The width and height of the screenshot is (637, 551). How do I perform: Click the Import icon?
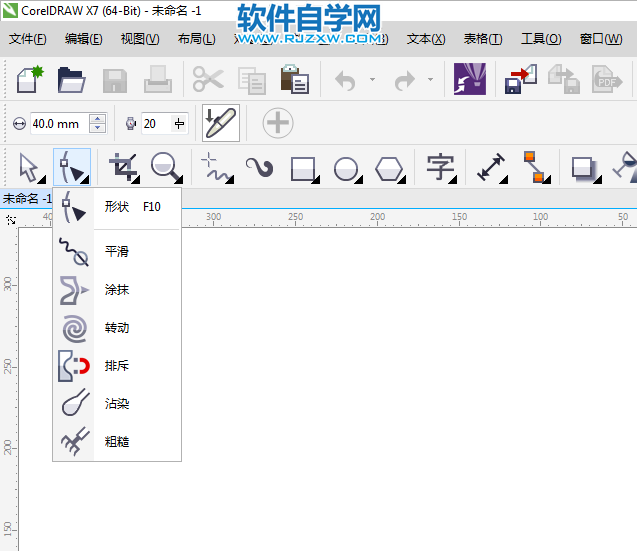[x=521, y=79]
